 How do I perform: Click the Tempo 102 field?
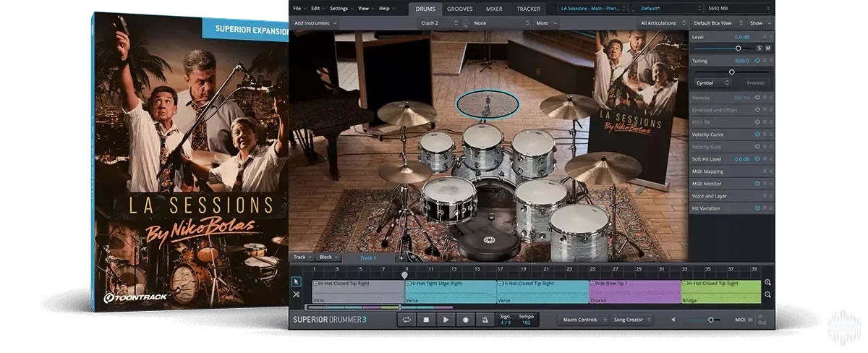tap(526, 319)
